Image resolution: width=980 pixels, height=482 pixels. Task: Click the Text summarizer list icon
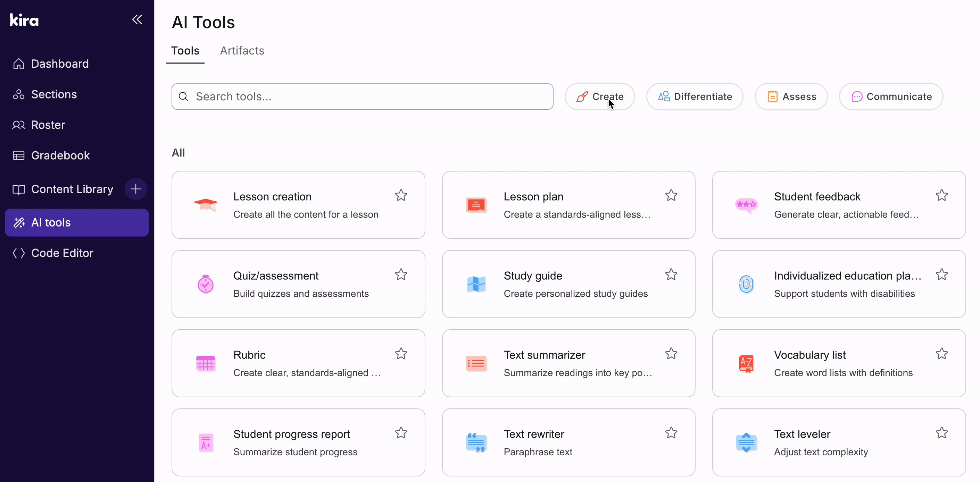click(x=476, y=363)
